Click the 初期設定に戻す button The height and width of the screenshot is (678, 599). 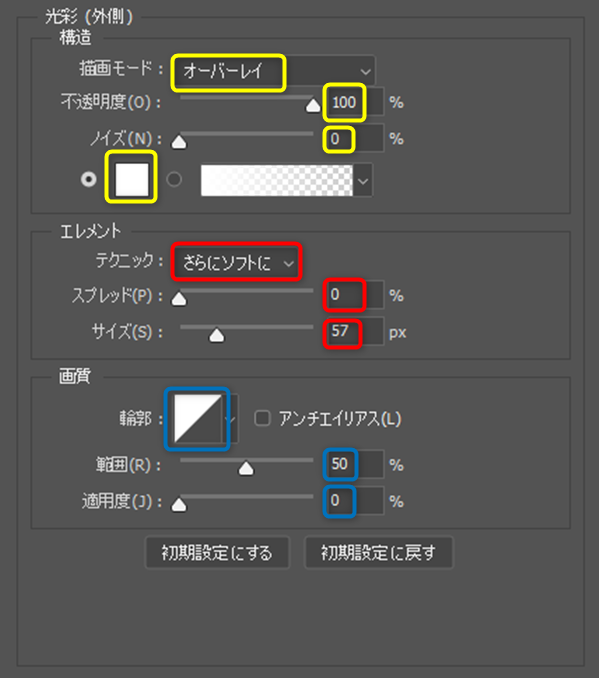(x=378, y=553)
